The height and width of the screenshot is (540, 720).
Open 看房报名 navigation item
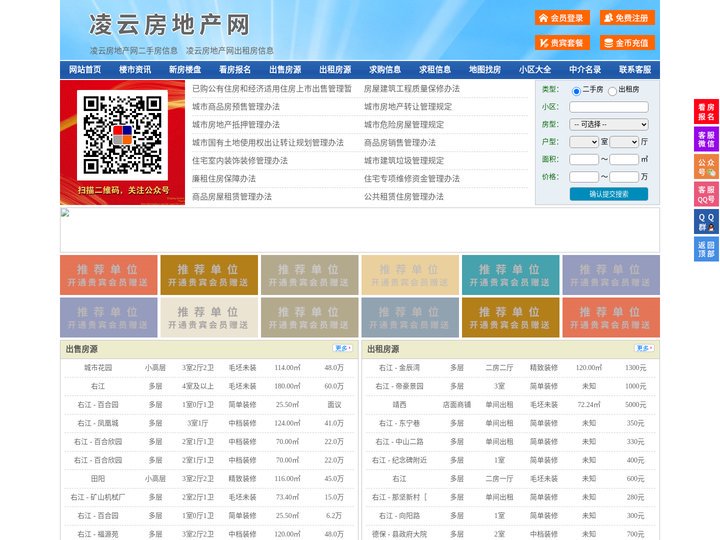coord(235,70)
